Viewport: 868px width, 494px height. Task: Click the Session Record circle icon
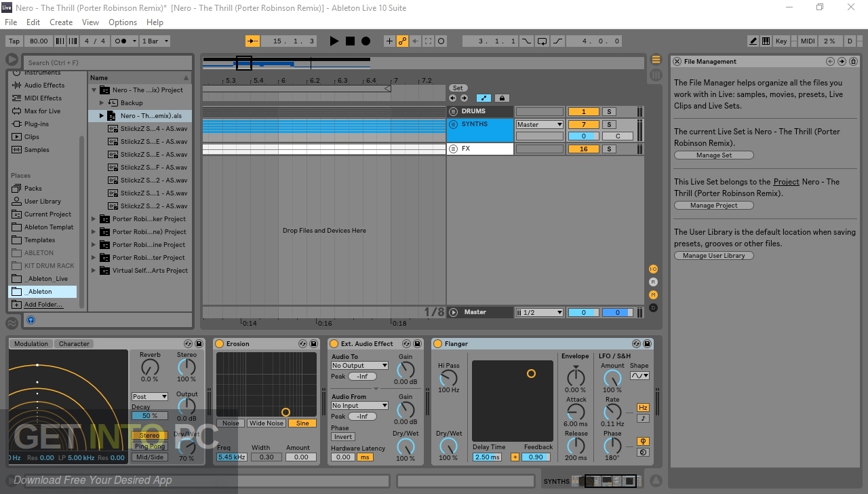(x=441, y=41)
